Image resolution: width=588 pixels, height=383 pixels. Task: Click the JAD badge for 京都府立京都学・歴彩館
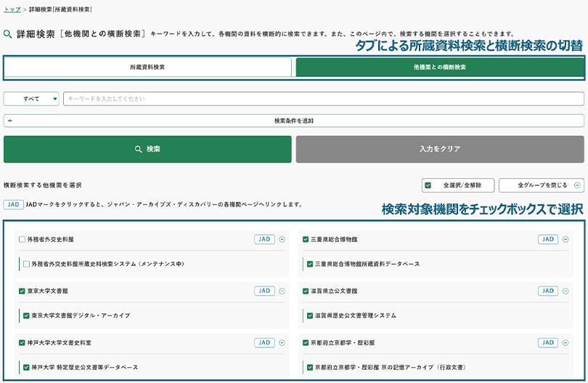click(548, 342)
